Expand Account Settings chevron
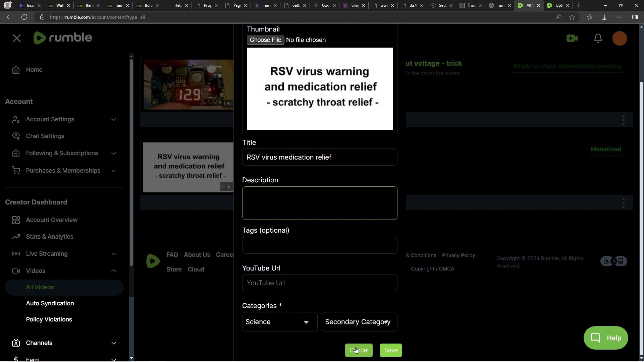This screenshot has height=362, width=644. click(x=114, y=120)
